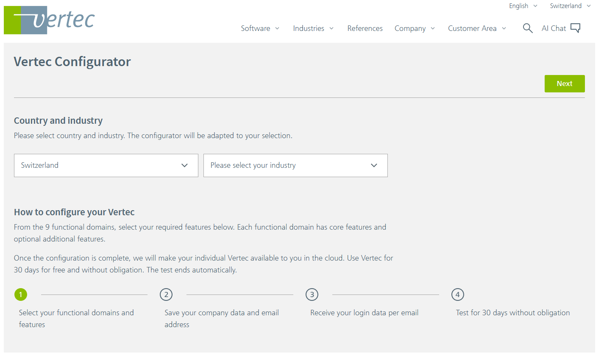Click the AI Chat speech bubble icon
This screenshot has width=604, height=364.
coord(575,28)
